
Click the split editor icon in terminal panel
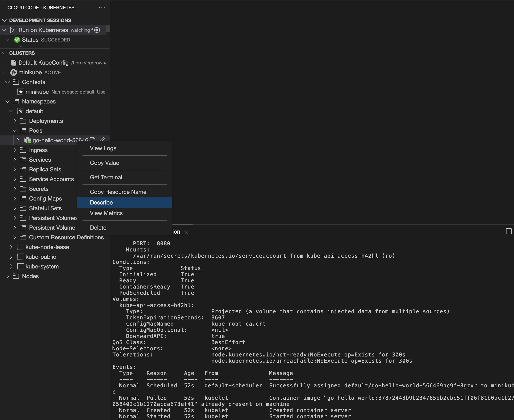coord(509,231)
